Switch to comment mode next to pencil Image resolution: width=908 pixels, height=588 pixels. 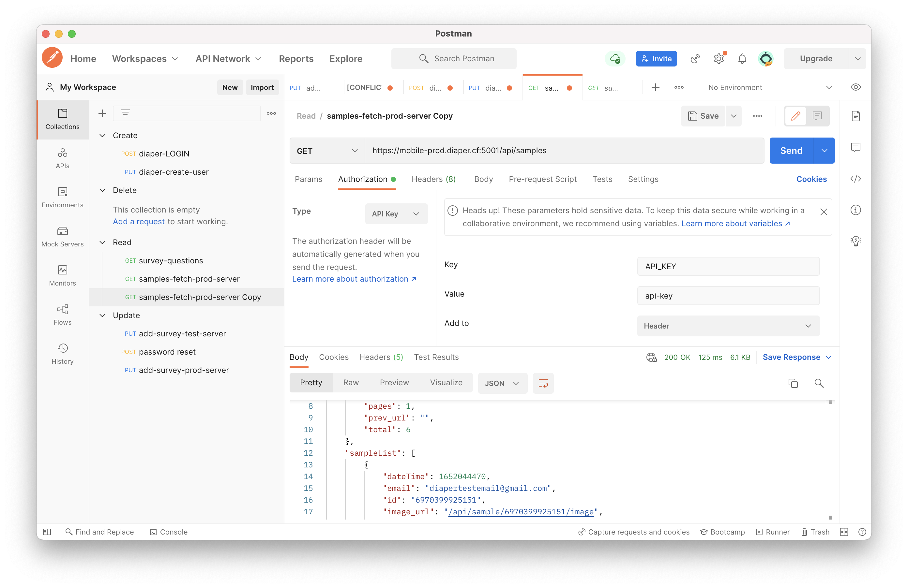point(817,116)
